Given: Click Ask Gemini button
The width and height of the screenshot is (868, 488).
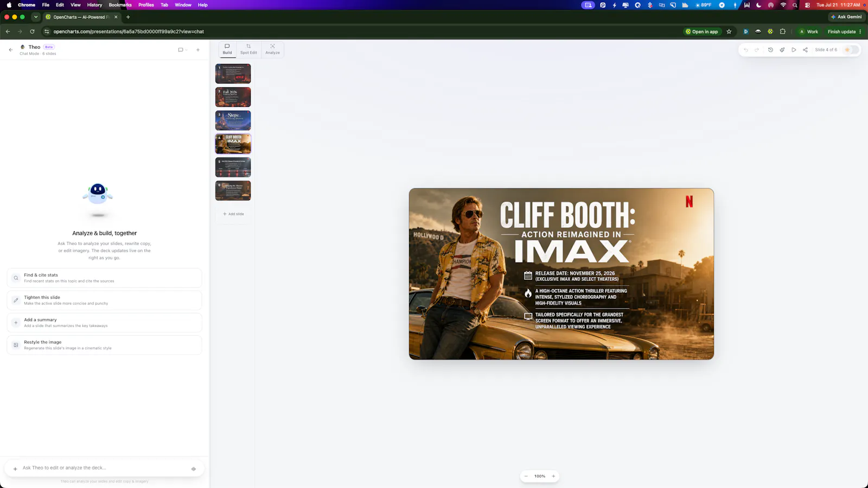Looking at the screenshot, I should [x=846, y=17].
